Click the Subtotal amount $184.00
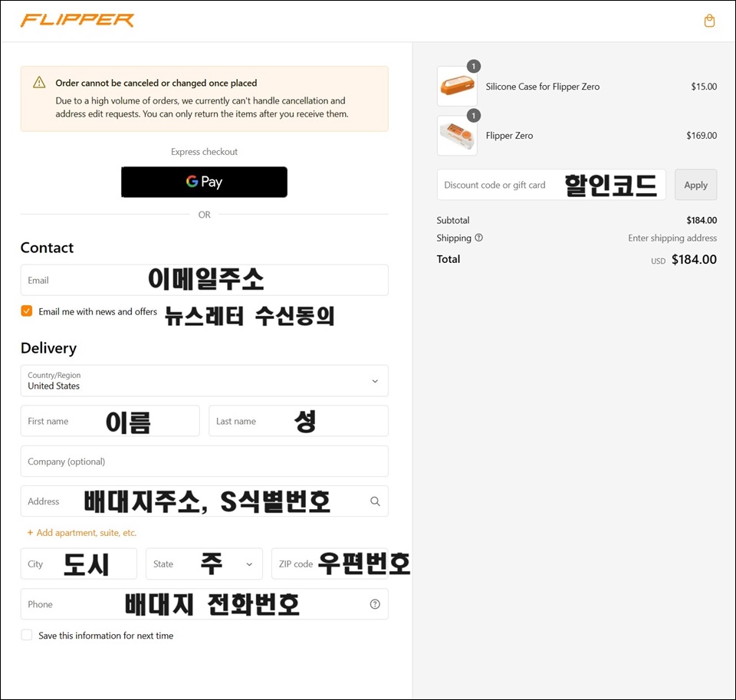Screen dimensions: 736x700 701,220
